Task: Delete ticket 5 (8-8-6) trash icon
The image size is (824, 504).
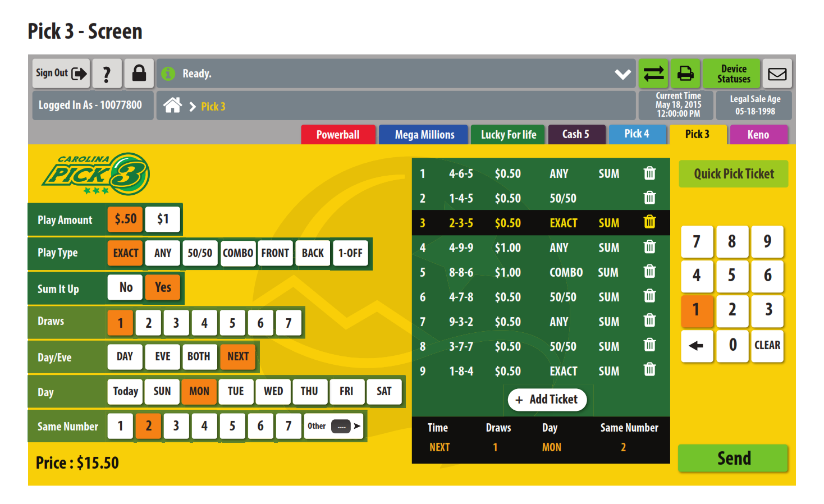Action: (649, 272)
